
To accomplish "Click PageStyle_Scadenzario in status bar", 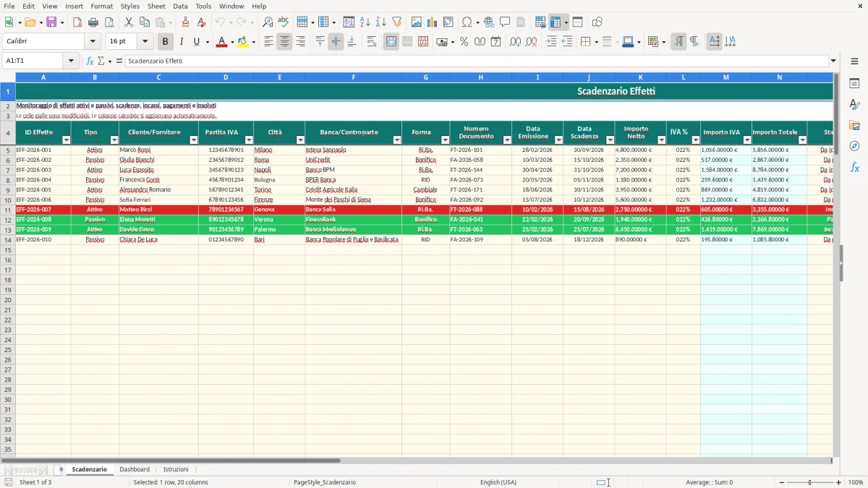I will [x=325, y=482].
